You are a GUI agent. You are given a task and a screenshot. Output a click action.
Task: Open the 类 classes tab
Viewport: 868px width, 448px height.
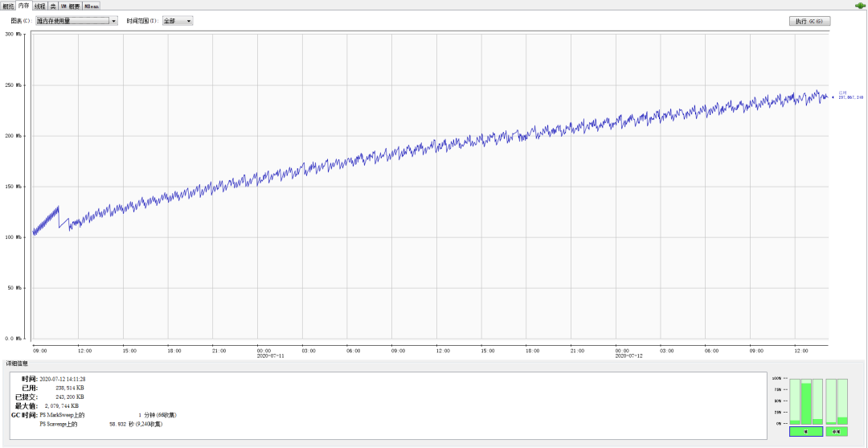point(52,5)
